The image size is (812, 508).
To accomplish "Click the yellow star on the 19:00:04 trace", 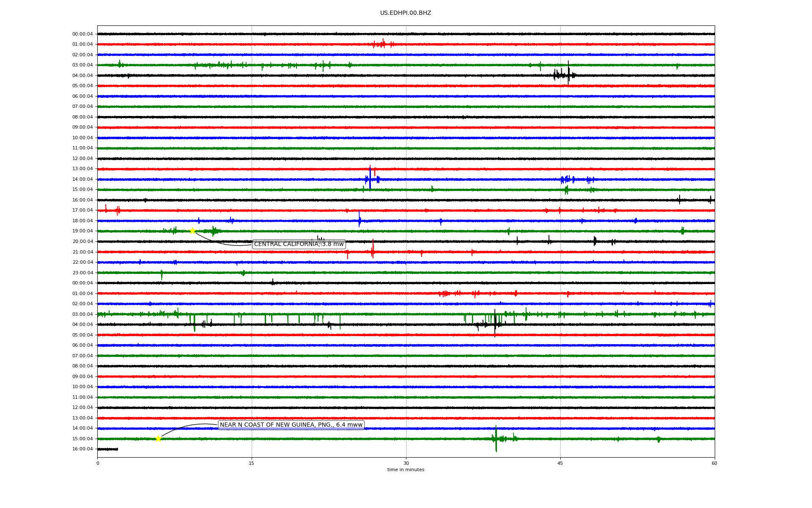I will (192, 231).
